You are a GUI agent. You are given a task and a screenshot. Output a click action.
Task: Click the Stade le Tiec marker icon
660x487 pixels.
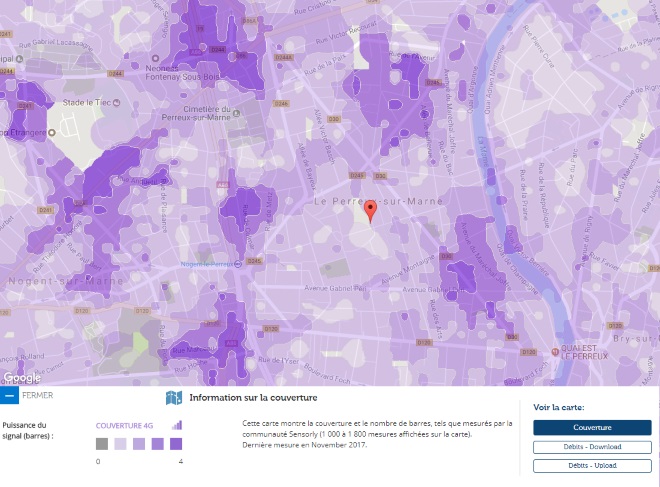click(117, 102)
